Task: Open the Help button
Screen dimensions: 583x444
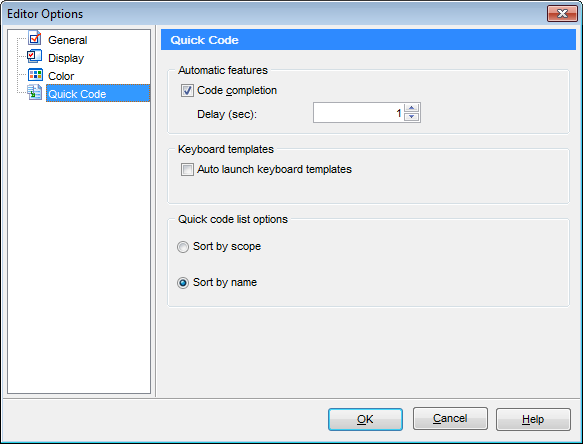Action: coord(533,419)
